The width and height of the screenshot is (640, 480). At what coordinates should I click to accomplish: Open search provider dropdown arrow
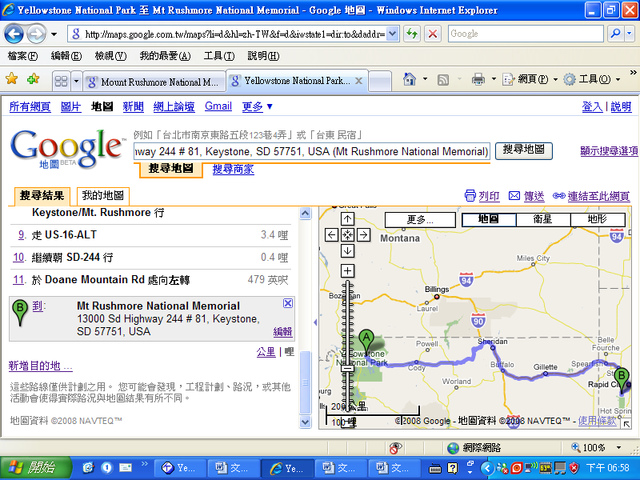click(630, 34)
